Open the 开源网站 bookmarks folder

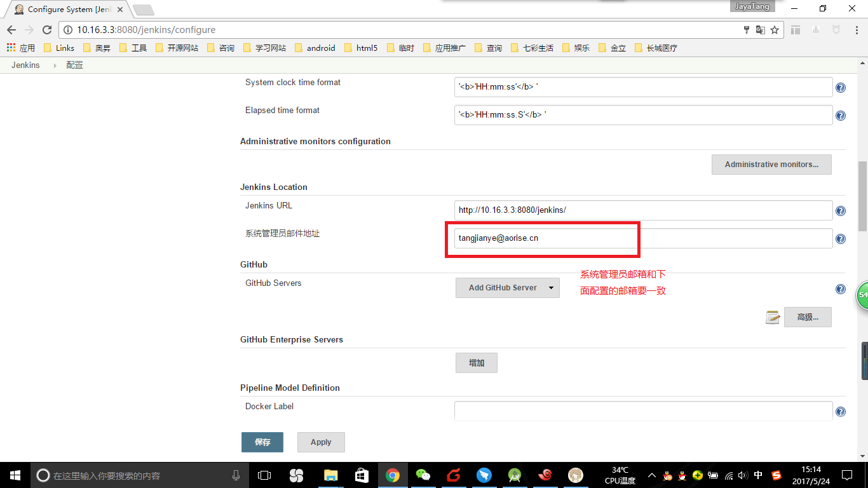pyautogui.click(x=176, y=48)
